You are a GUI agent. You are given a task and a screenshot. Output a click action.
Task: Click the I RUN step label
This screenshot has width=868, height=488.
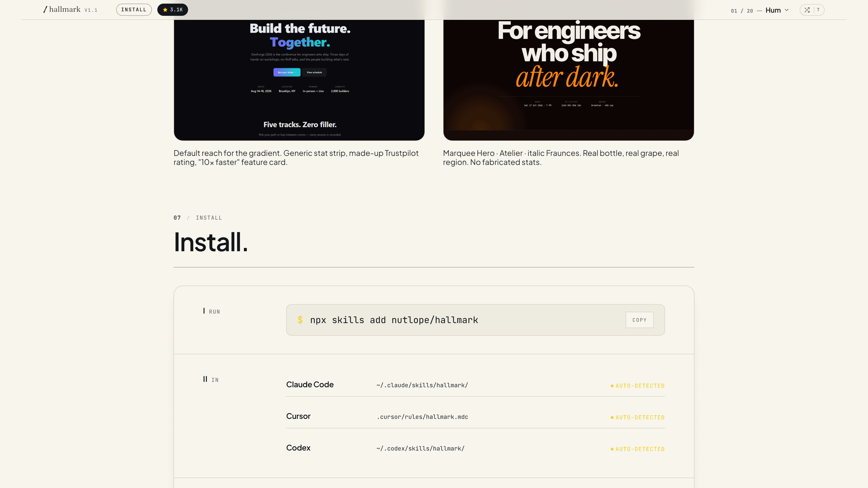click(x=211, y=312)
